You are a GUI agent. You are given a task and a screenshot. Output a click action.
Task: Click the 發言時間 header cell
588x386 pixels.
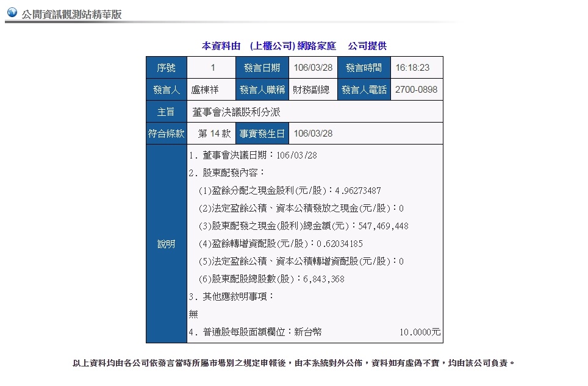pyautogui.click(x=364, y=68)
